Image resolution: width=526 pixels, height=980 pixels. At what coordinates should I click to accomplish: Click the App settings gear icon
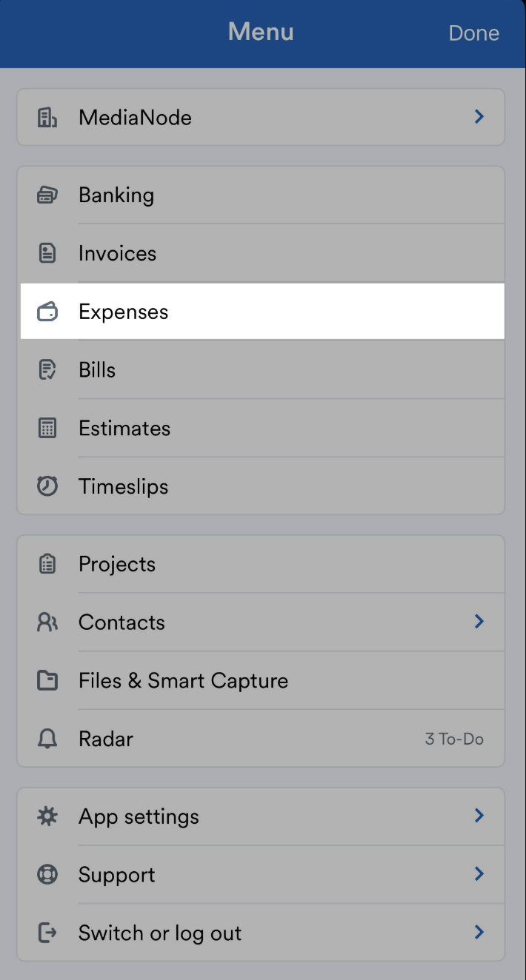[x=47, y=816]
